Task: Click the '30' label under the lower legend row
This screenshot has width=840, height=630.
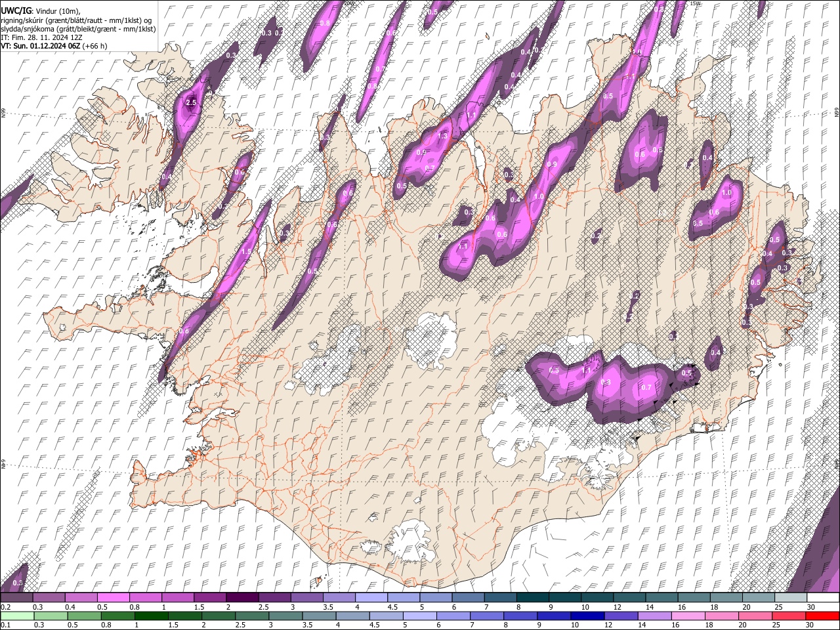Action: (x=810, y=625)
